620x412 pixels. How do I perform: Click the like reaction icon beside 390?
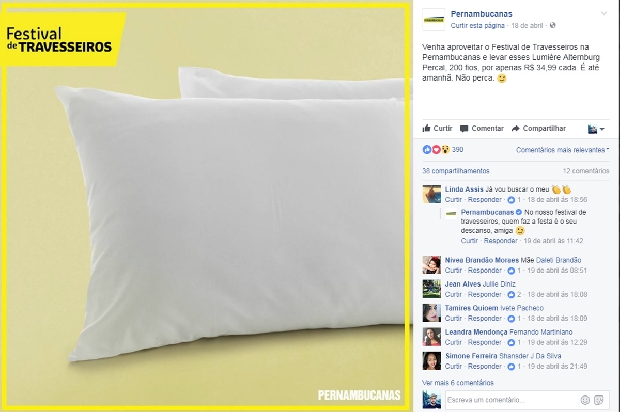427,149
